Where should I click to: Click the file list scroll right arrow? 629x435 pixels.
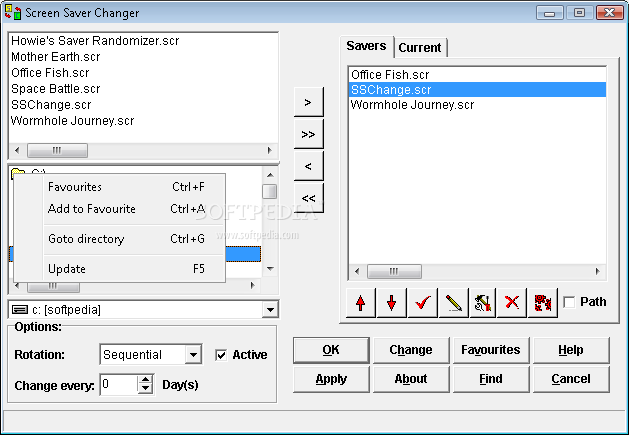[x=270, y=150]
